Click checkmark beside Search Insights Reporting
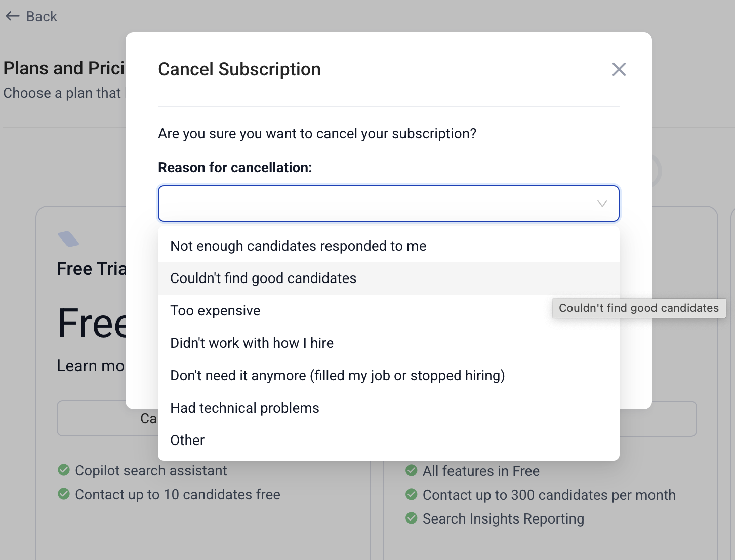Image resolution: width=735 pixels, height=560 pixels. click(412, 518)
